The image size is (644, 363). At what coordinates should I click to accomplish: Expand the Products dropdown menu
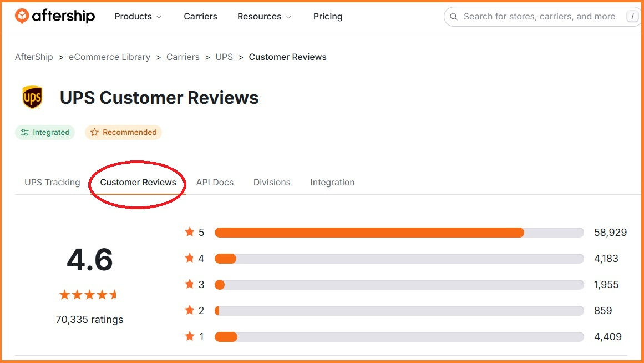pyautogui.click(x=138, y=17)
